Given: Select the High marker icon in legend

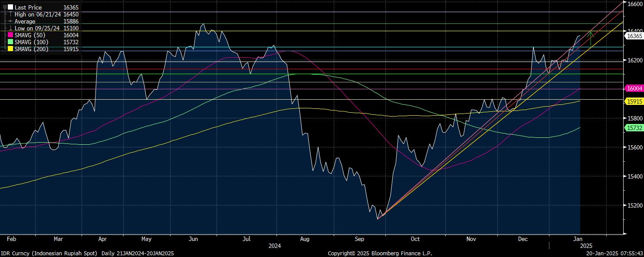Looking at the screenshot, I should point(10,14).
